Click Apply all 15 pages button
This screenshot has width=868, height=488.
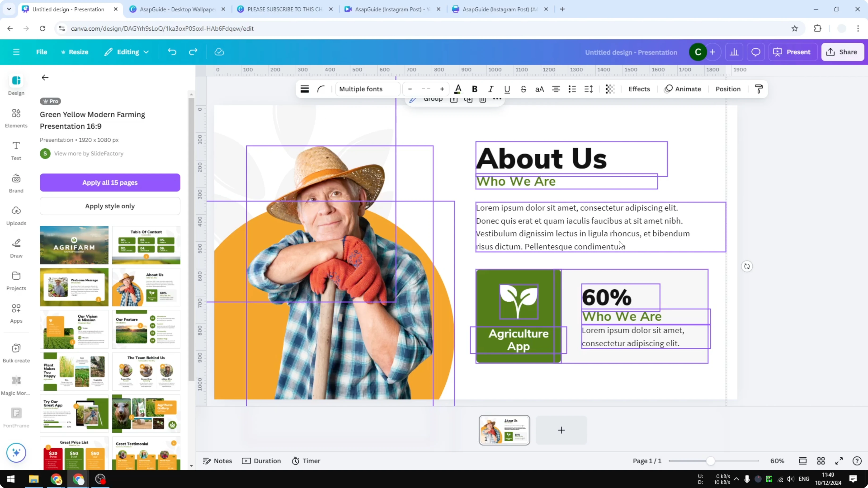pyautogui.click(x=110, y=182)
